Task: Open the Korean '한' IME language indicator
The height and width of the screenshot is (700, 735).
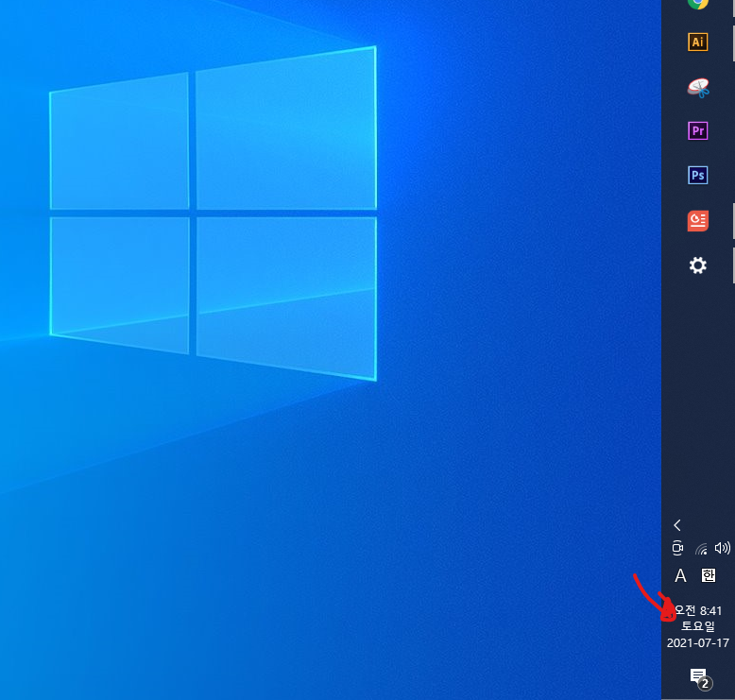Action: click(708, 574)
